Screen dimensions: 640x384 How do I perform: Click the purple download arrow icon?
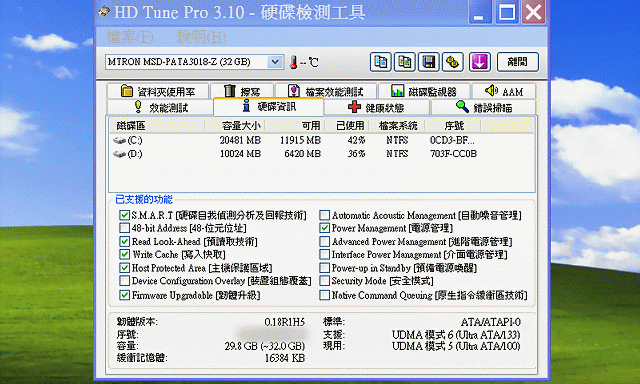[480, 62]
